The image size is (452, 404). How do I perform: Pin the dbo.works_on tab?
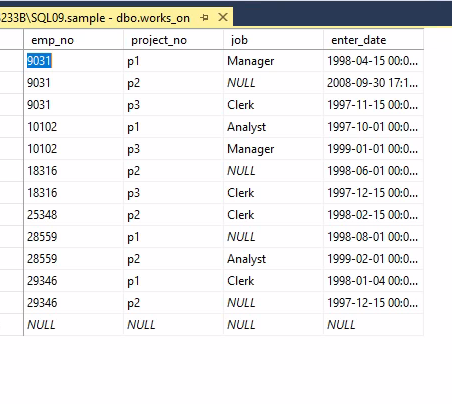point(204,17)
